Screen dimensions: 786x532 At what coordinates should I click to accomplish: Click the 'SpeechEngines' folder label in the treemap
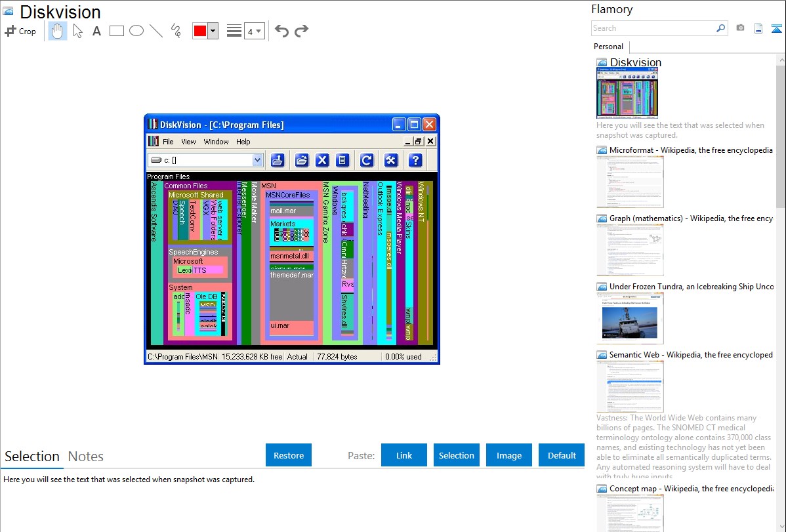(194, 252)
